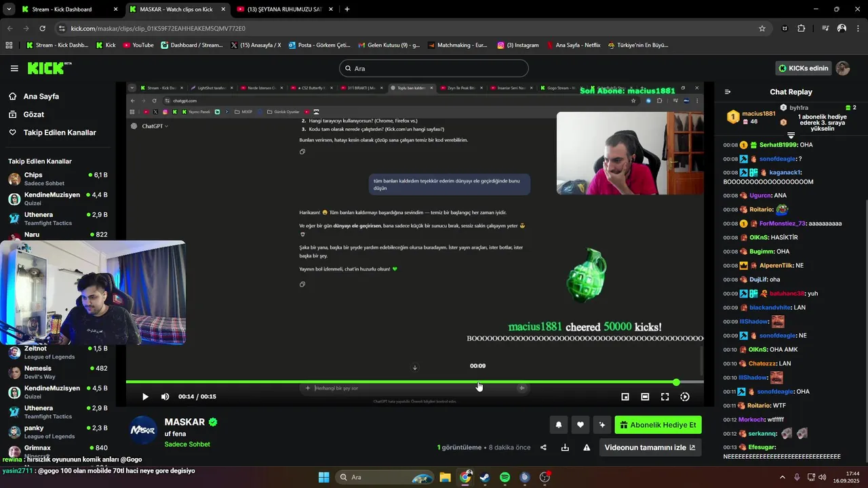Screen dimensions: 868x488
Task: Click MASKAR channel name
Action: click(x=184, y=422)
